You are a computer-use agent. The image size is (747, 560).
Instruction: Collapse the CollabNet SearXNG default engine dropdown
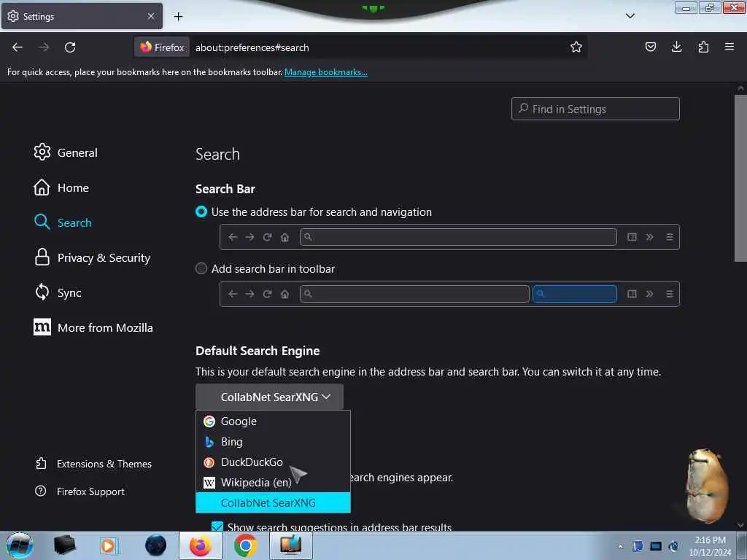(269, 397)
